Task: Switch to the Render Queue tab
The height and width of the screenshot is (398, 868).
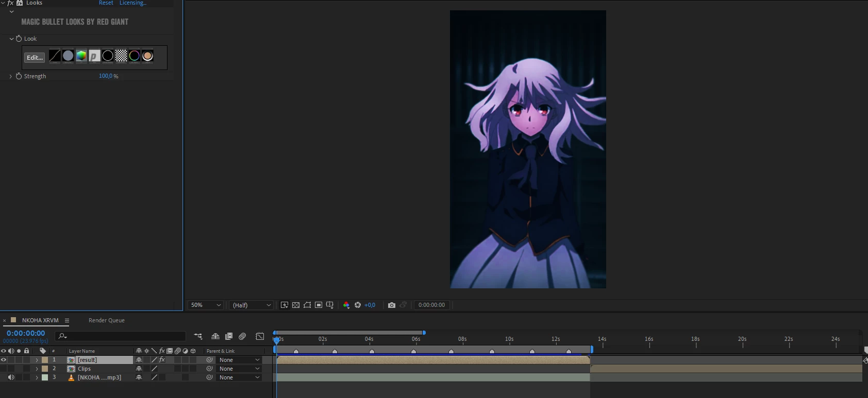Action: [107, 320]
